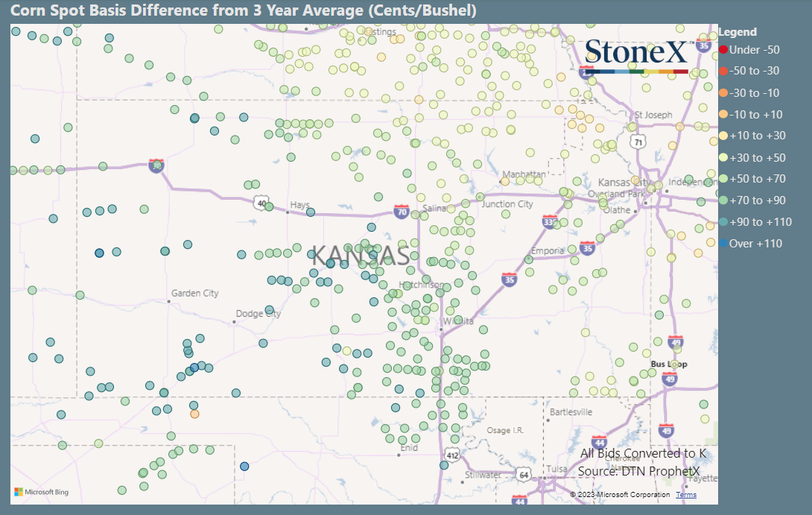
Task: Select the US Route 64 shield near Tulsa
Action: pos(524,475)
